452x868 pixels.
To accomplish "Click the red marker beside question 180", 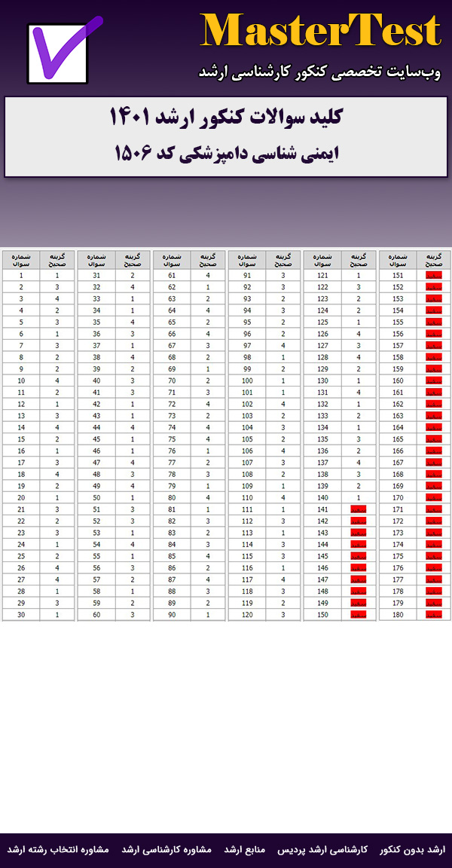I will pos(434,615).
